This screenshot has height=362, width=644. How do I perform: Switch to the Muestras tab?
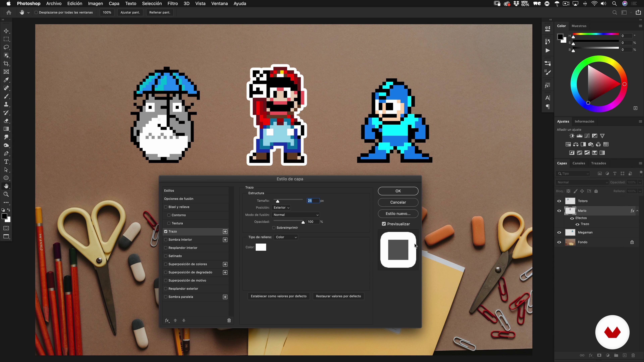pyautogui.click(x=579, y=26)
